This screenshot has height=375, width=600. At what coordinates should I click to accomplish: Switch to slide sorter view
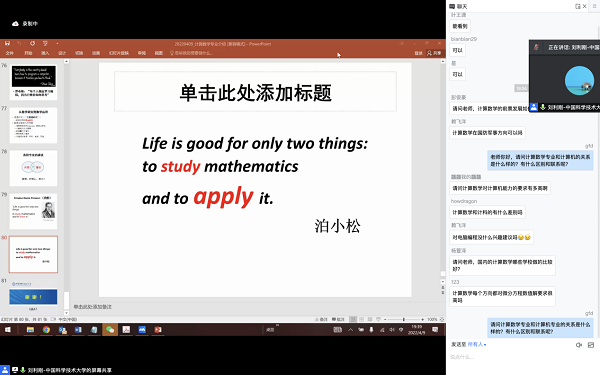362,319
